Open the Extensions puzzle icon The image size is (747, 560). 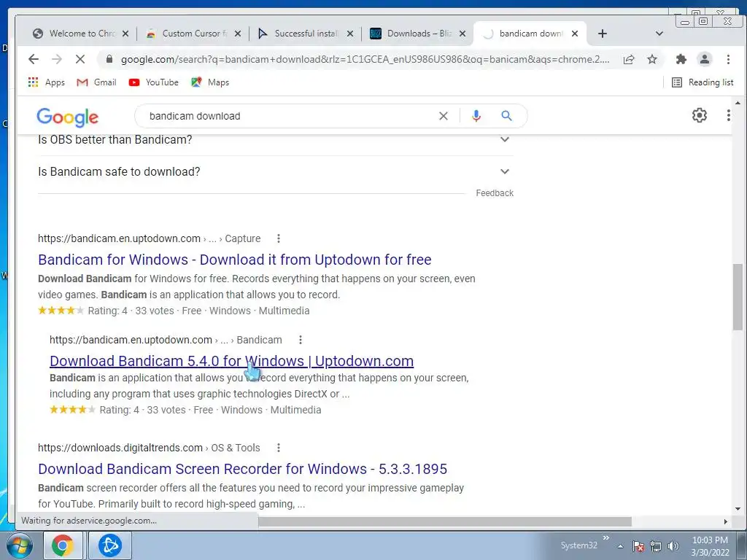coord(681,59)
